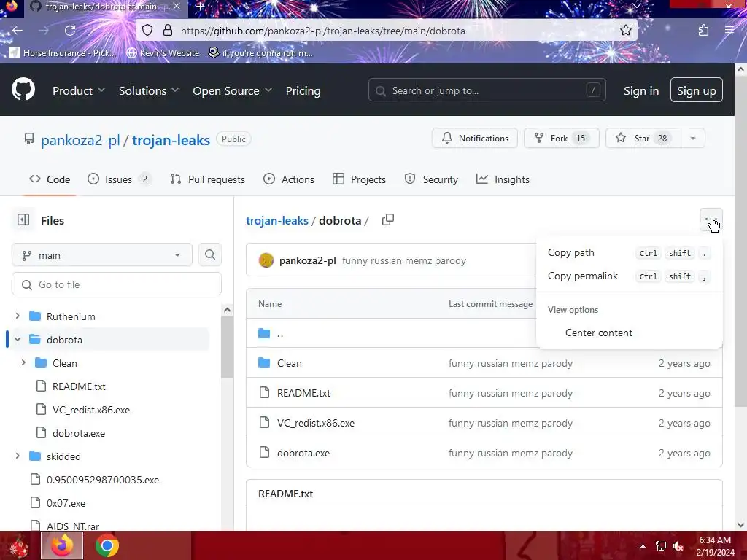Click the Firefox taskbar icon

[63, 545]
